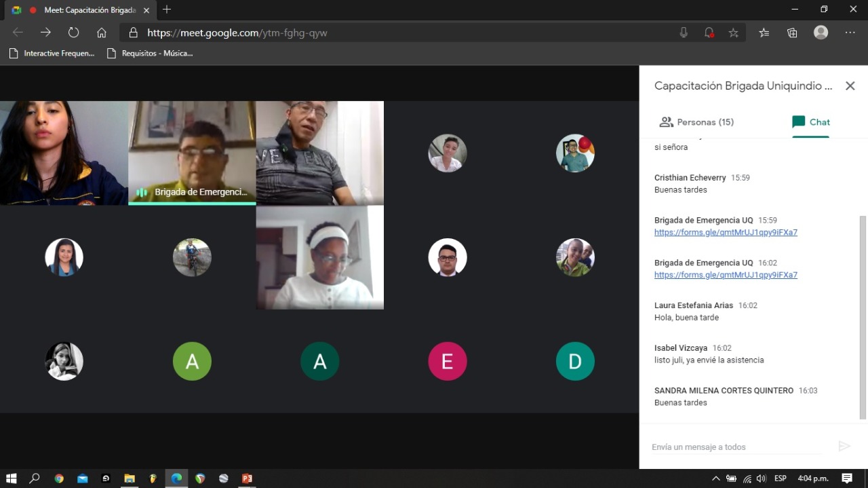
Task: Select the woman with white headband video tile
Action: [320, 257]
